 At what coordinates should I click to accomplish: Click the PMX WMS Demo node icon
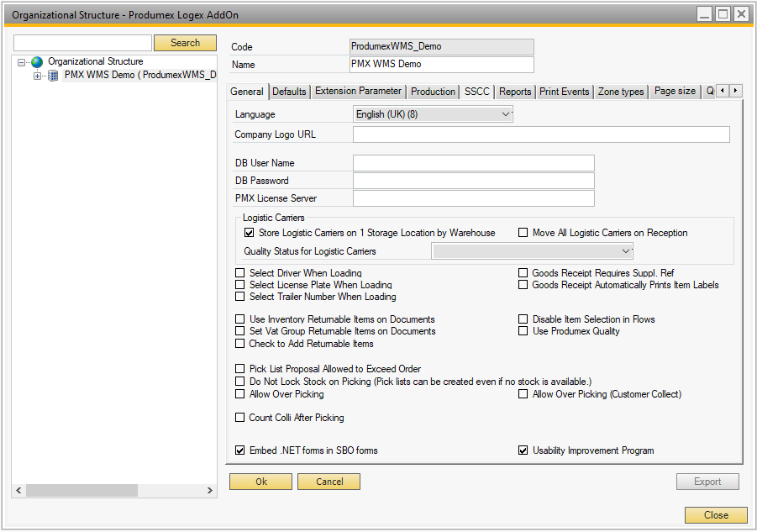[52, 73]
